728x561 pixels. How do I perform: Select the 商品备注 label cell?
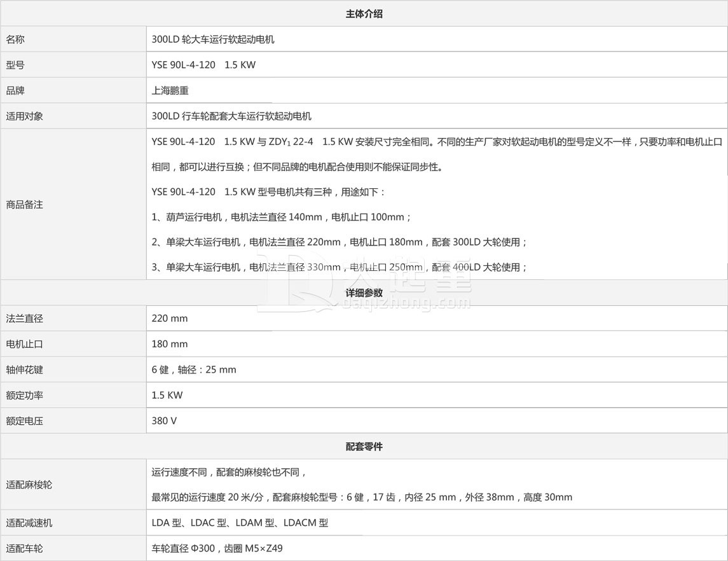click(73, 204)
